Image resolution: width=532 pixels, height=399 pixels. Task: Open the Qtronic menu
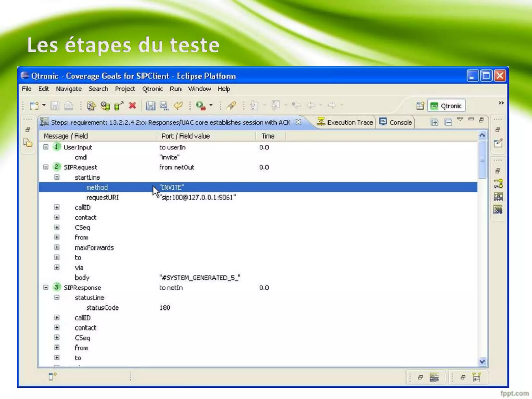pyautogui.click(x=152, y=89)
